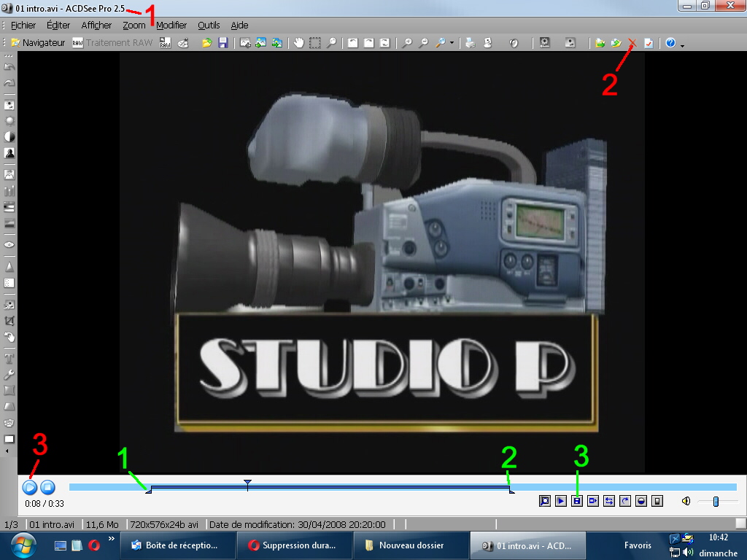Image resolution: width=747 pixels, height=560 pixels.
Task: Click the selection end marker on timeline
Action: (x=511, y=490)
